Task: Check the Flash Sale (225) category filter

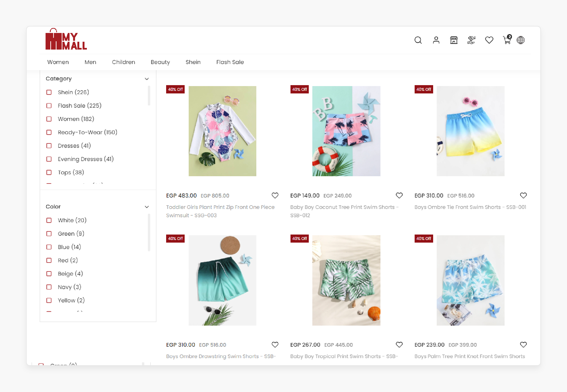Action: [49, 106]
